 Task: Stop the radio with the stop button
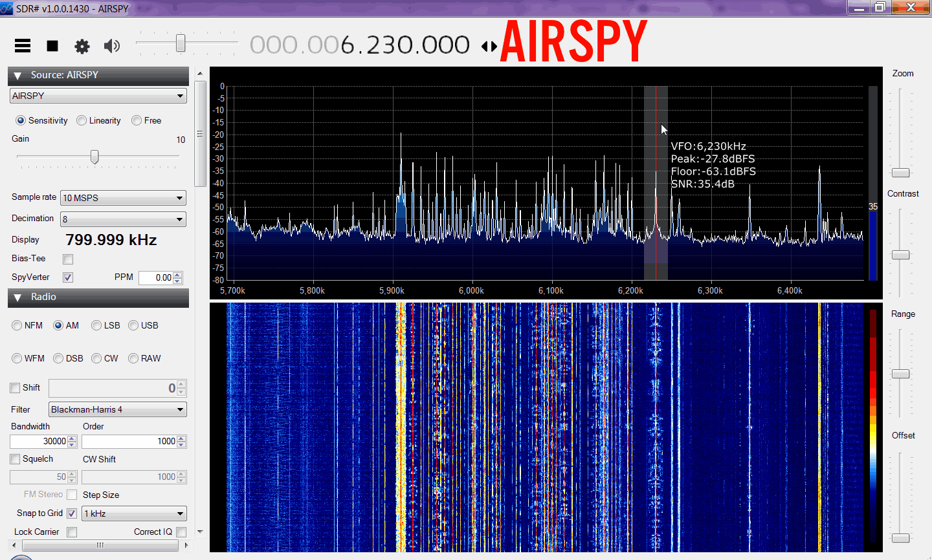tap(52, 45)
